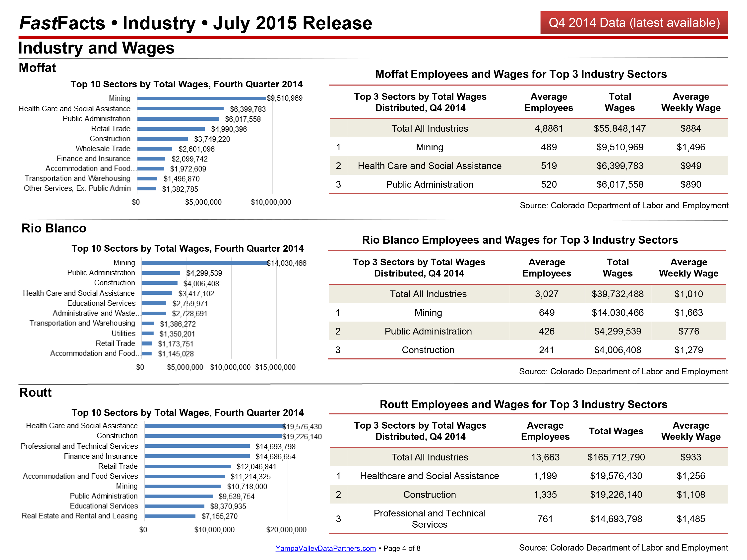The height and width of the screenshot is (560, 747).
Task: Select Moffat Mining wages value $9,510,969 in chart
Action: click(285, 98)
